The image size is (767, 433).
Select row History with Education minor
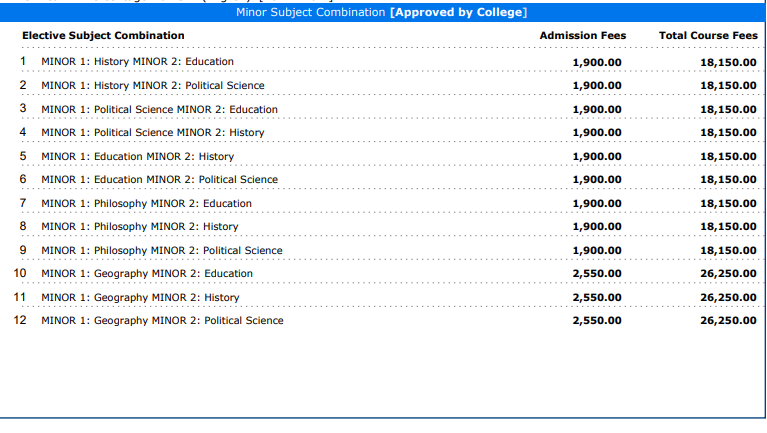(x=137, y=62)
